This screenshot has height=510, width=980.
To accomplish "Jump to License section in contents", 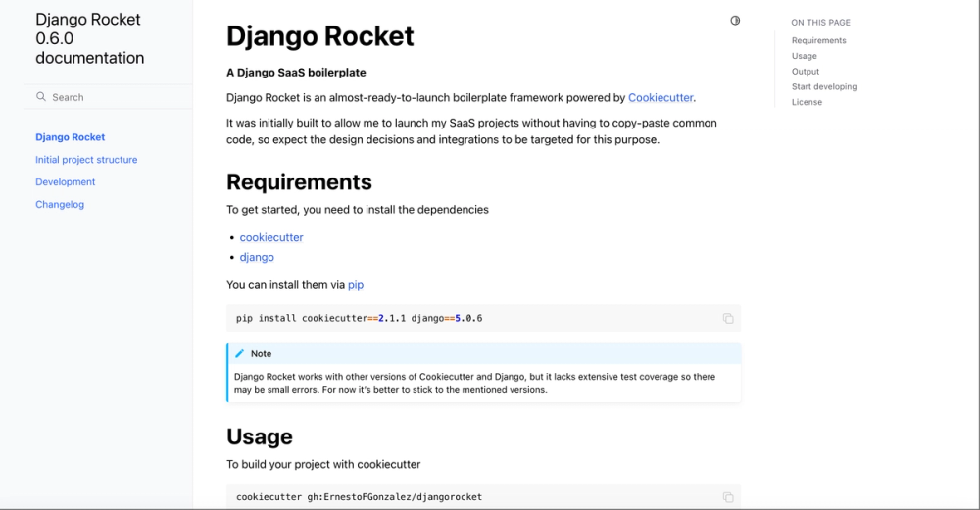I will pyautogui.click(x=807, y=102).
